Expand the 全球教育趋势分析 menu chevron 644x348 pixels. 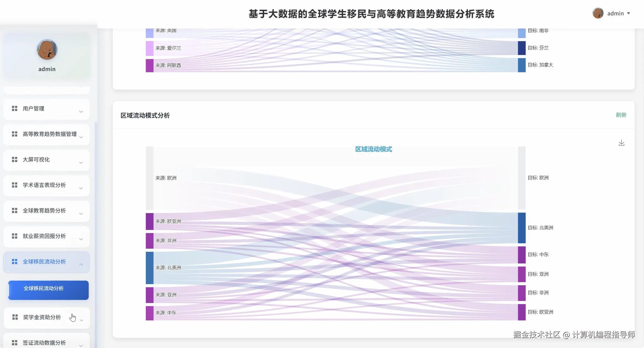[x=81, y=214]
